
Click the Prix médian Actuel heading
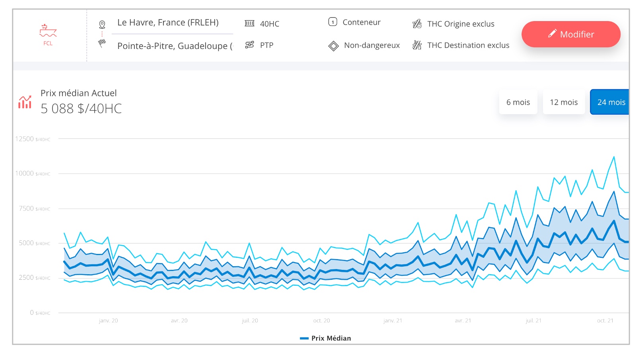(x=79, y=93)
